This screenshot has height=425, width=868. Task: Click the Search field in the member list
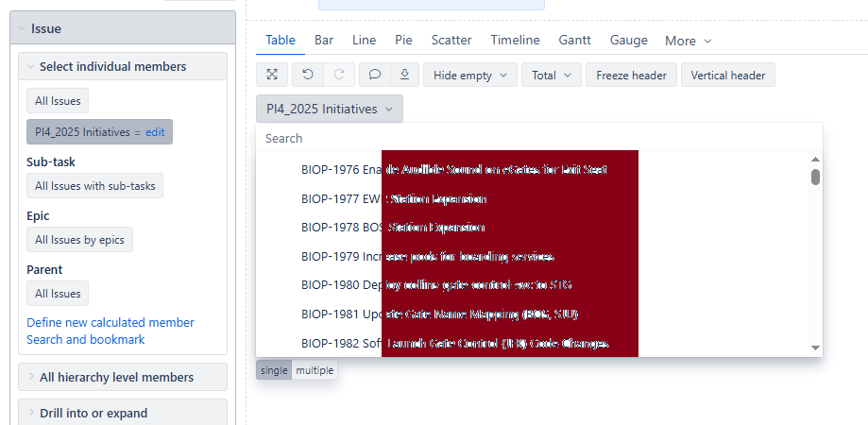[538, 138]
